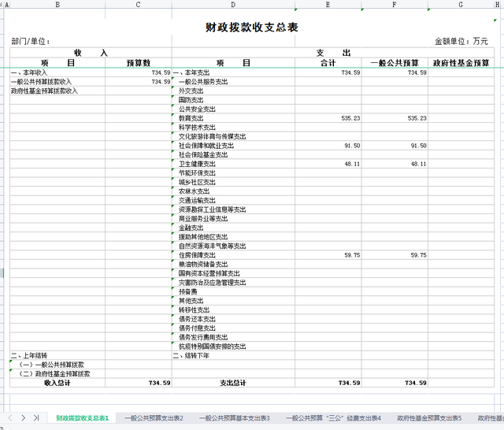This screenshot has height=430, width=504.
Task: Select the column F header
Action: click(395, 6)
